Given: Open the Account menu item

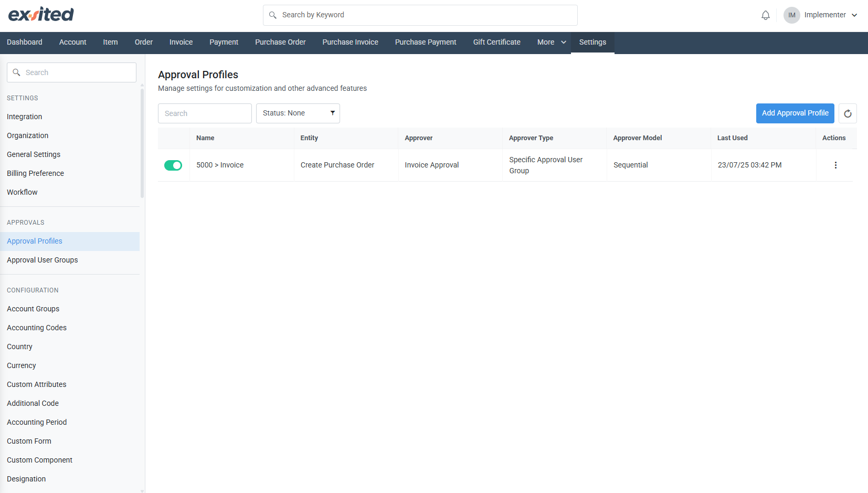Looking at the screenshot, I should pyautogui.click(x=72, y=43).
